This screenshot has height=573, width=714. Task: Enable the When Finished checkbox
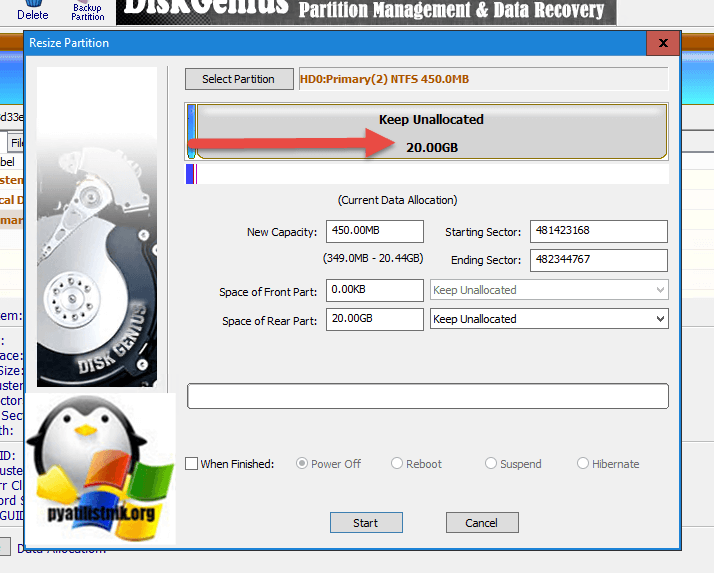click(x=192, y=464)
